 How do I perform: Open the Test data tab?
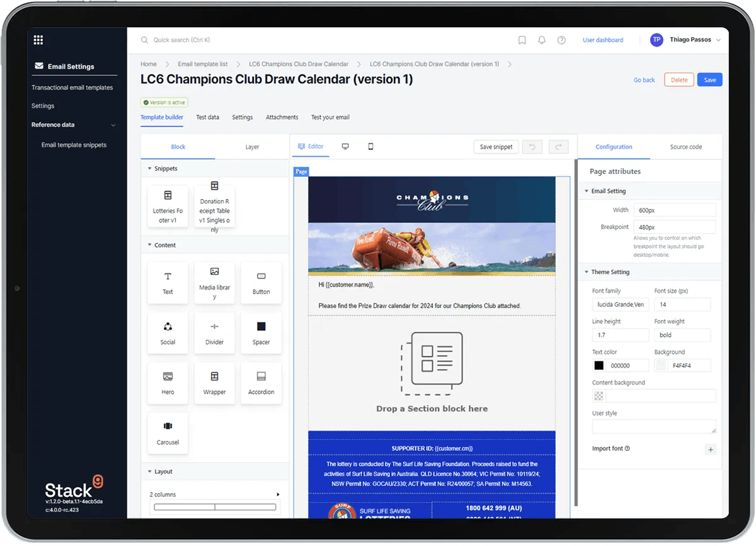tap(208, 117)
